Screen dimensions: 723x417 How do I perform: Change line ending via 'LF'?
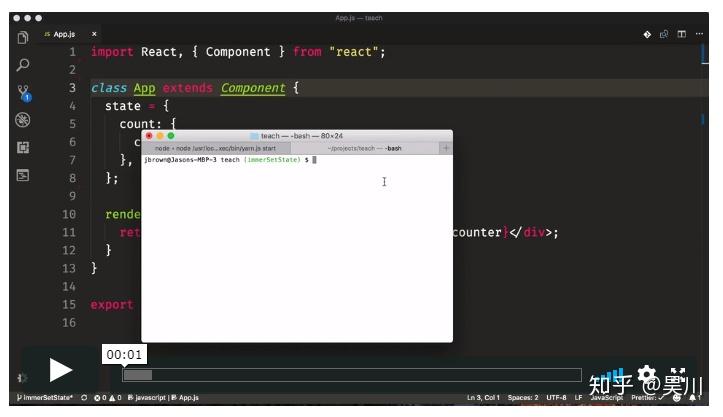pos(578,398)
